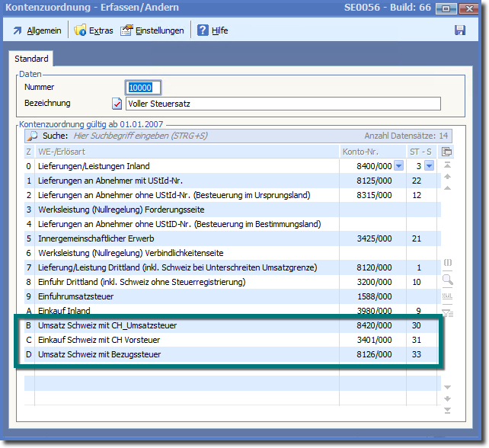This screenshot has width=489, height=448.
Task: Click the WE-/Erlösart column header
Action: [x=183, y=152]
